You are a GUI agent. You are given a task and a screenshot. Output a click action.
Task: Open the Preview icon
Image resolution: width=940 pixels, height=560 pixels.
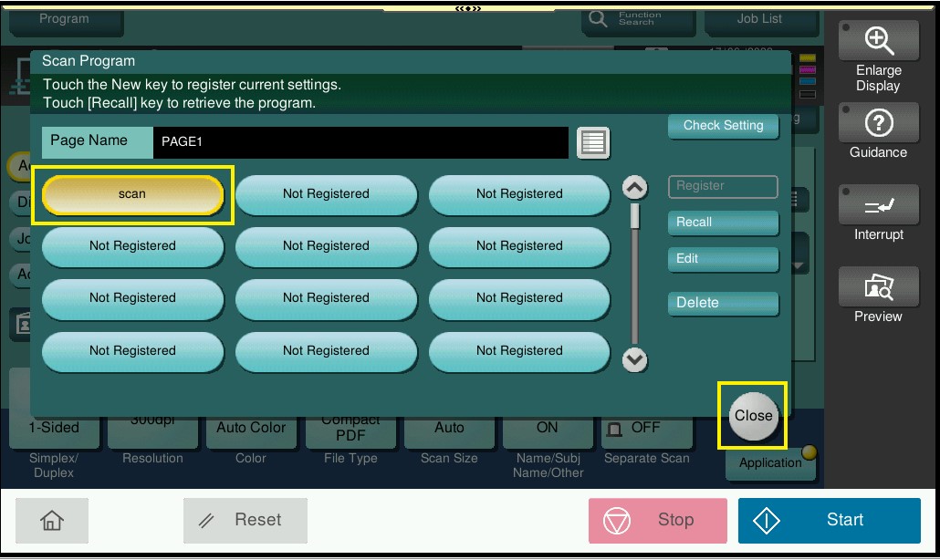(x=878, y=288)
